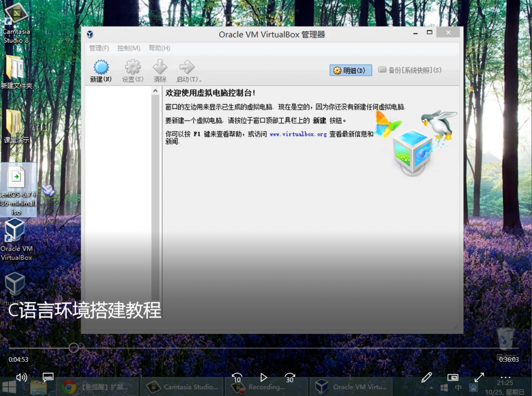Enter fullscreen with the diagonal arrows icon
The width and height of the screenshot is (532, 396).
pyautogui.click(x=479, y=377)
